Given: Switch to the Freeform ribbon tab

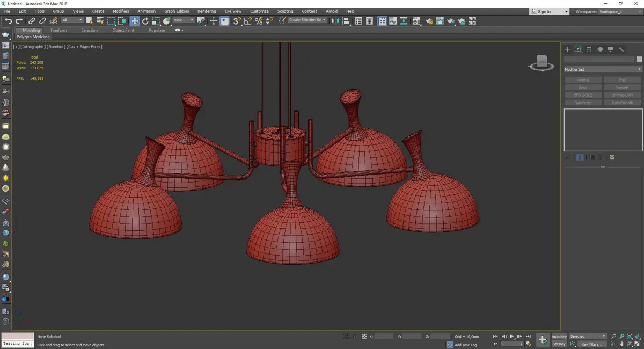Looking at the screenshot, I should [58, 30].
